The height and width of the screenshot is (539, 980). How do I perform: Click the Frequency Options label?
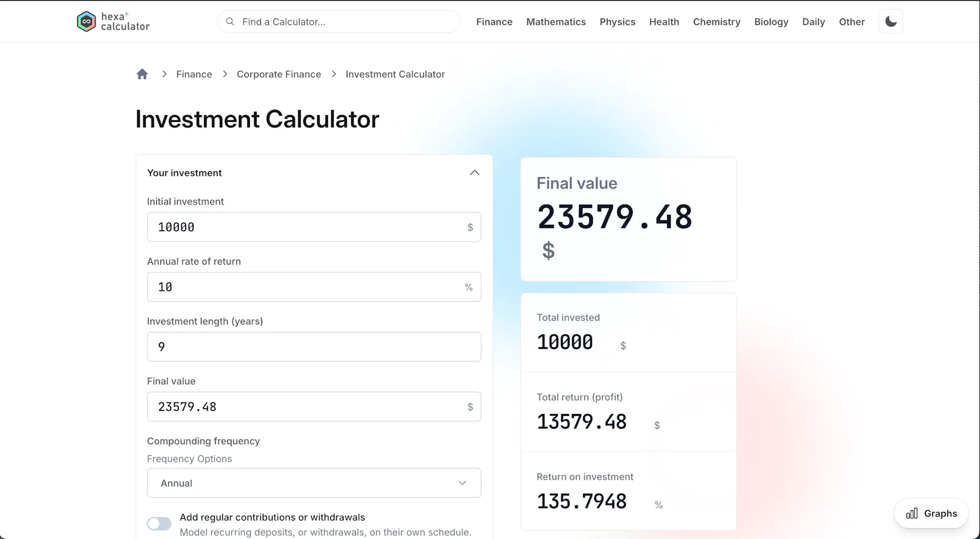pos(189,459)
